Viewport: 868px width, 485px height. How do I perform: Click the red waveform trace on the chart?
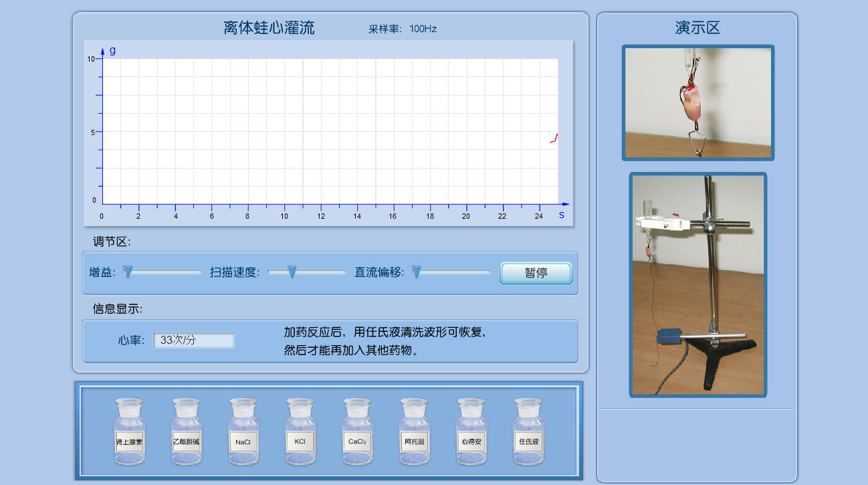[x=554, y=139]
